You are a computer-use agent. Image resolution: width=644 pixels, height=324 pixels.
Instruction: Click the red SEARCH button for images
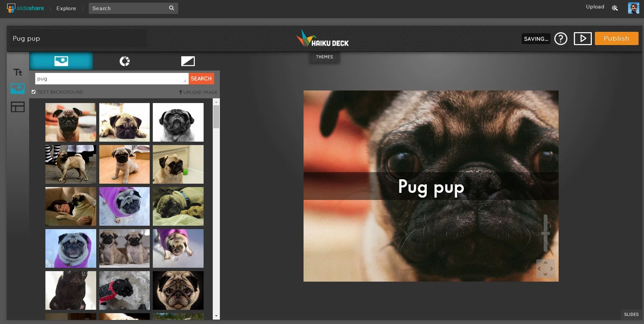(x=201, y=79)
